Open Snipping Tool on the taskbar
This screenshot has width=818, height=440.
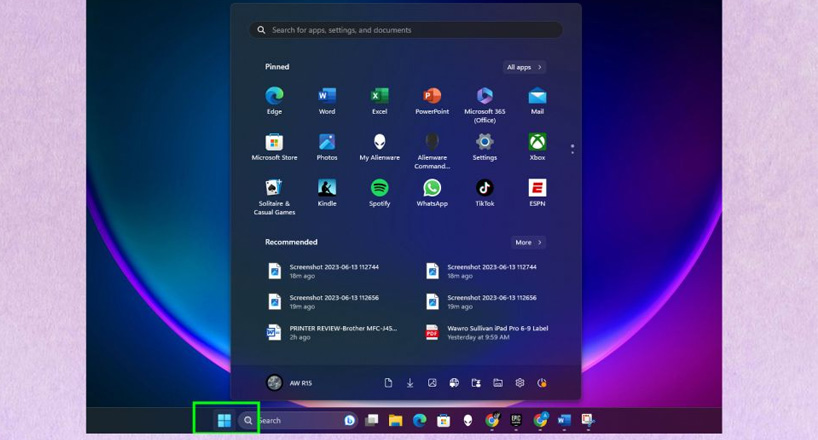click(x=588, y=420)
